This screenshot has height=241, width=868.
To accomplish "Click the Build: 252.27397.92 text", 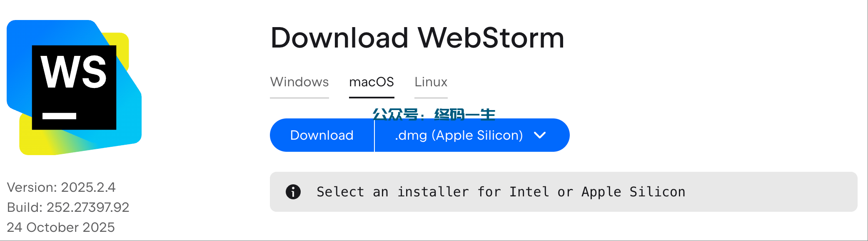I will (68, 207).
